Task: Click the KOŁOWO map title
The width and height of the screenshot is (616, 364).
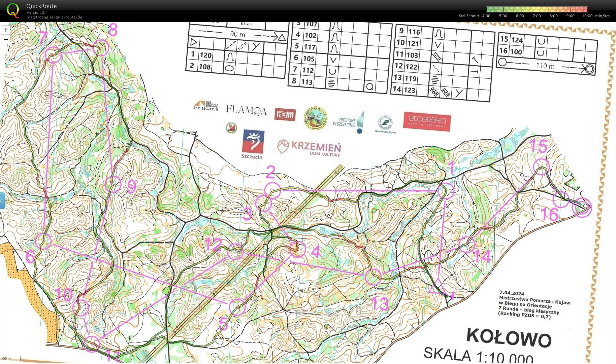Action: click(509, 337)
